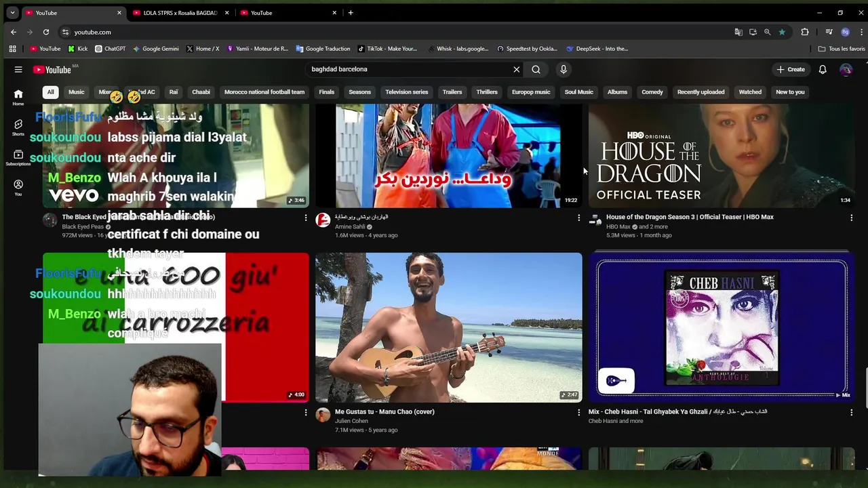This screenshot has height=488, width=868.
Task: Open the DeepSeek bookmark
Action: 597,49
